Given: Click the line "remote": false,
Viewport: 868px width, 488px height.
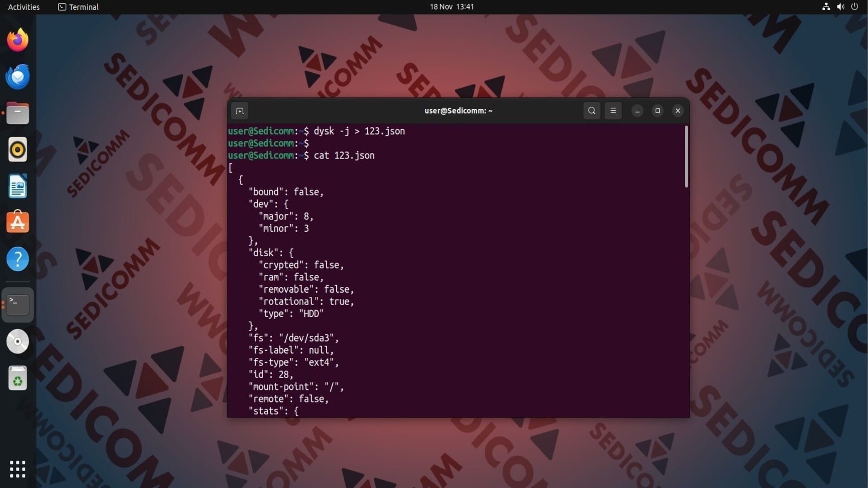Looking at the screenshot, I should [288, 399].
